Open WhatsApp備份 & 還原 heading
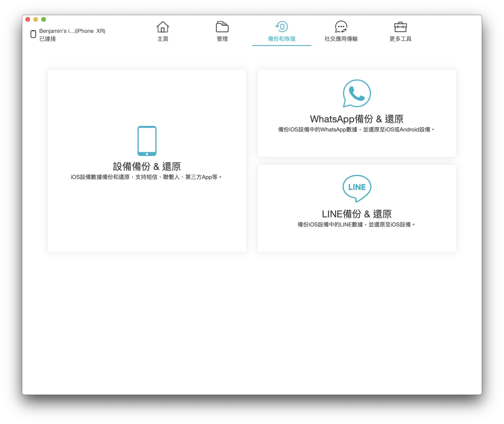The image size is (504, 424). [357, 119]
